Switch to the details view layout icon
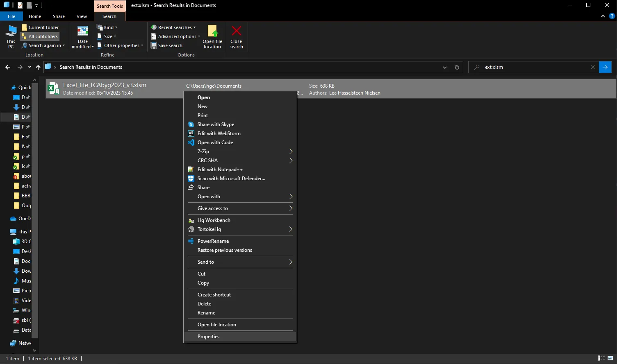This screenshot has height=364, width=617. click(x=601, y=358)
